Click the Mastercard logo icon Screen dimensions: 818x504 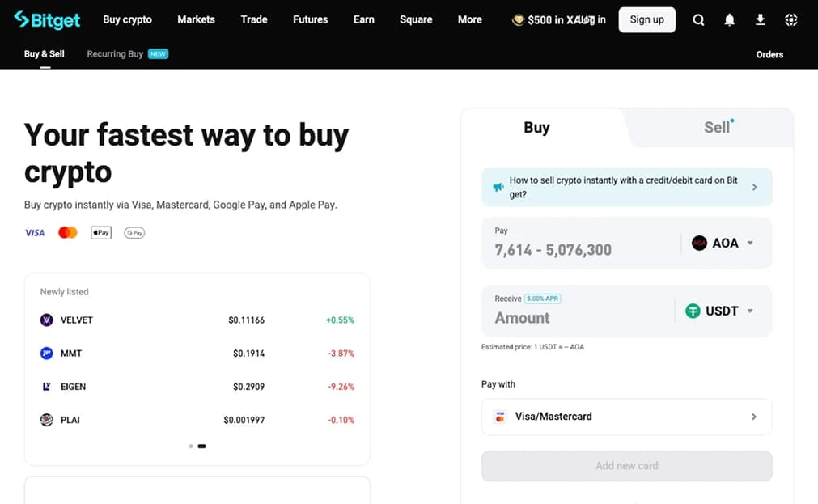coord(68,233)
